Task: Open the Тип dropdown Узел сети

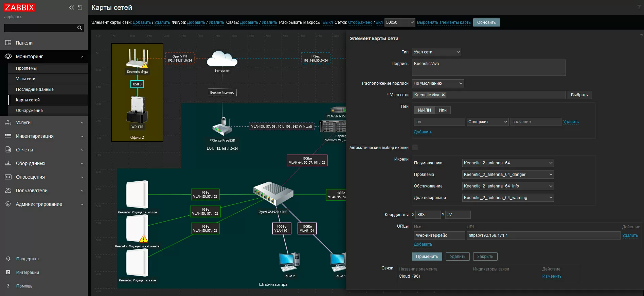Action: click(436, 52)
